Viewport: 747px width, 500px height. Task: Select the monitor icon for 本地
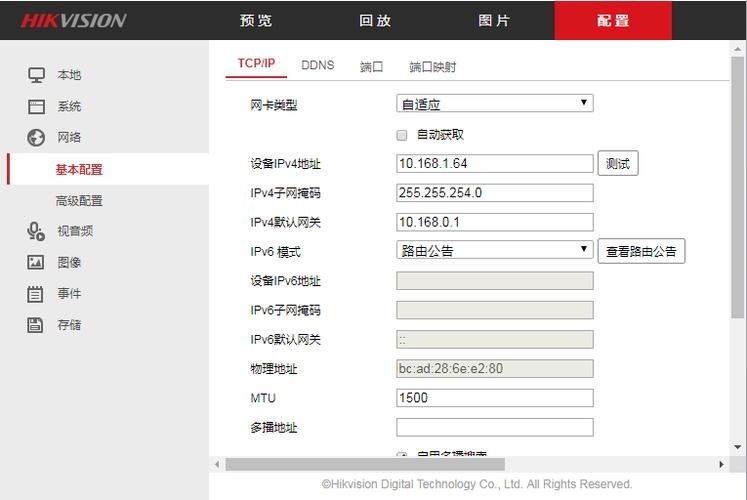click(x=36, y=75)
